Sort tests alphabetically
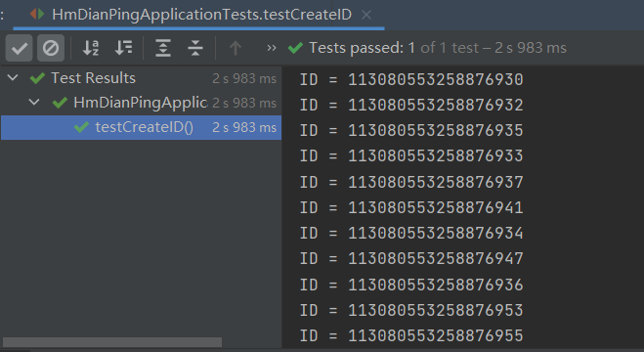This screenshot has width=644, height=352. point(91,48)
